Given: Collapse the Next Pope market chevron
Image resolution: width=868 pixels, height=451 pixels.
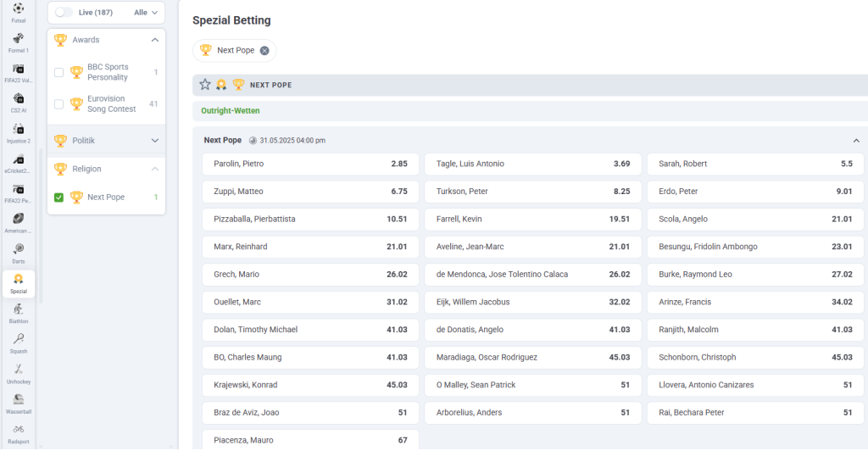Looking at the screenshot, I should [856, 141].
